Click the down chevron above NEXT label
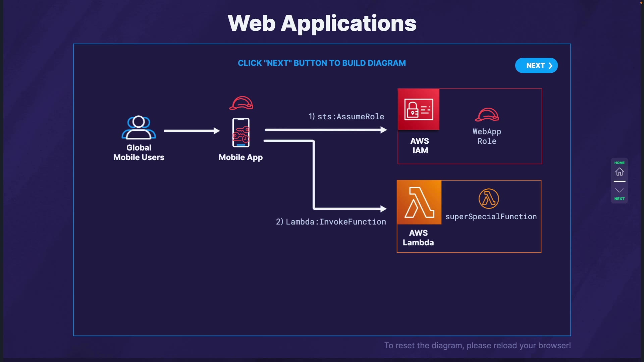Screen dimensions: 644x362 pos(619,190)
